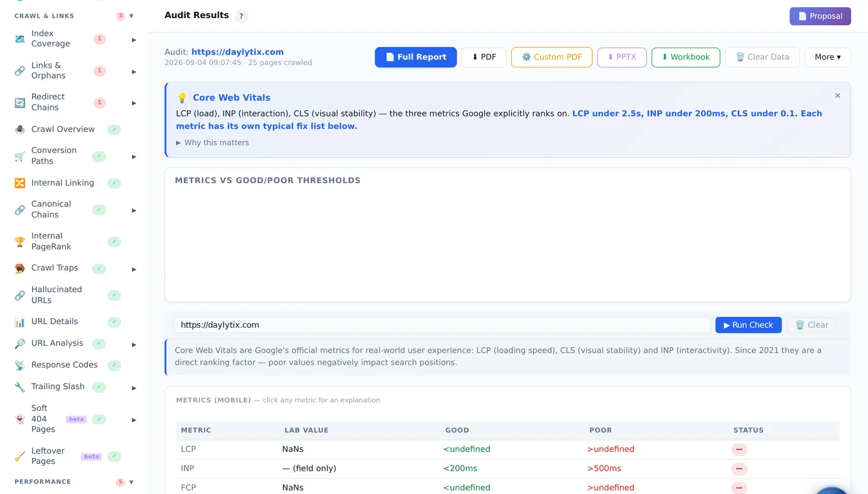Image resolution: width=868 pixels, height=494 pixels.
Task: Click the Clear Data button
Action: (763, 57)
